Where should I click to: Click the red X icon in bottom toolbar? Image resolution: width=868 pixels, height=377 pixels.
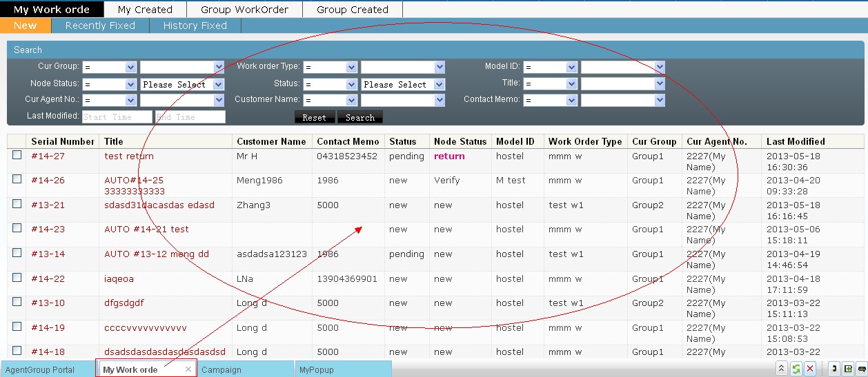pyautogui.click(x=810, y=369)
